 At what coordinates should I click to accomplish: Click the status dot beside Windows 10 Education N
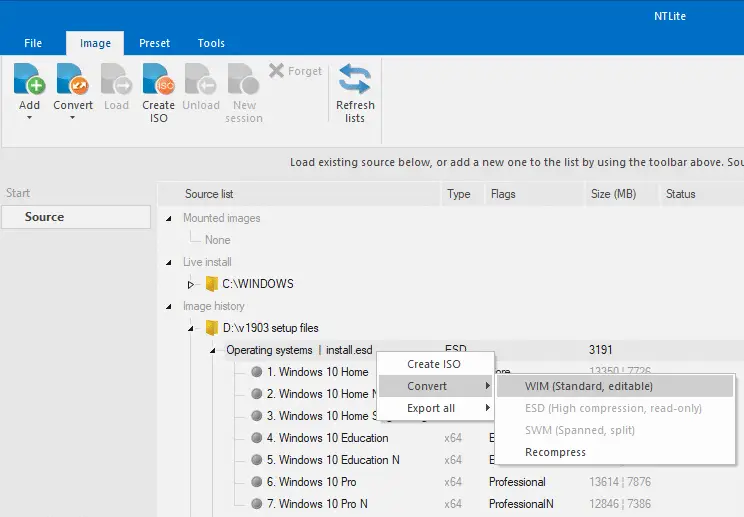257,460
